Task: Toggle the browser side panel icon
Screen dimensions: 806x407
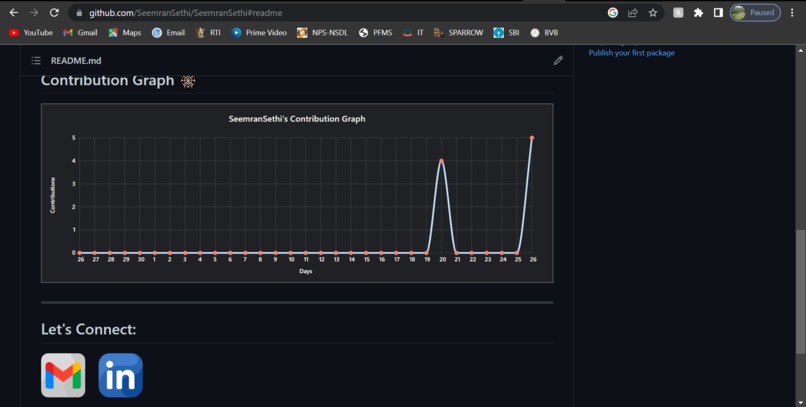Action: pyautogui.click(x=718, y=13)
